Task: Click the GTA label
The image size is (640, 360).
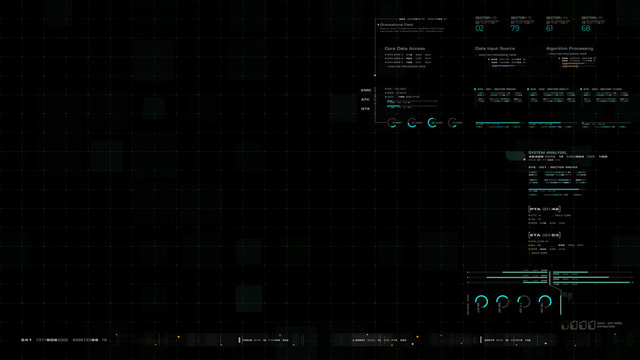Action: [365, 109]
